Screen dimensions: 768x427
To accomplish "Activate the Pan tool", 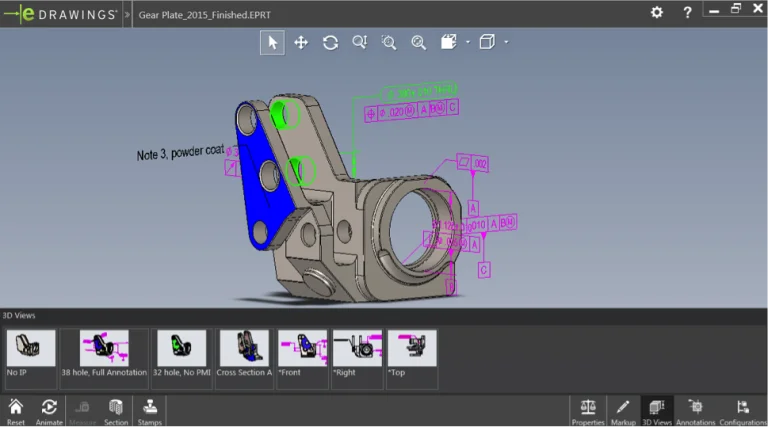I will [x=301, y=42].
